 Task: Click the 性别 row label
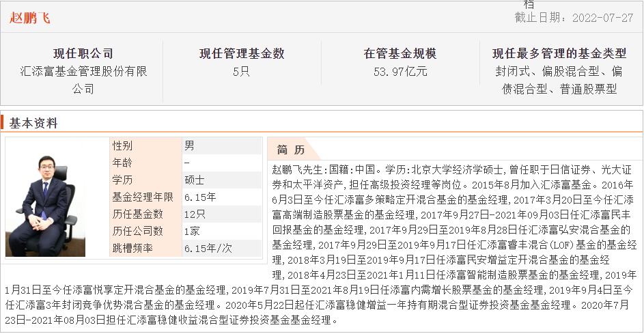click(x=122, y=146)
